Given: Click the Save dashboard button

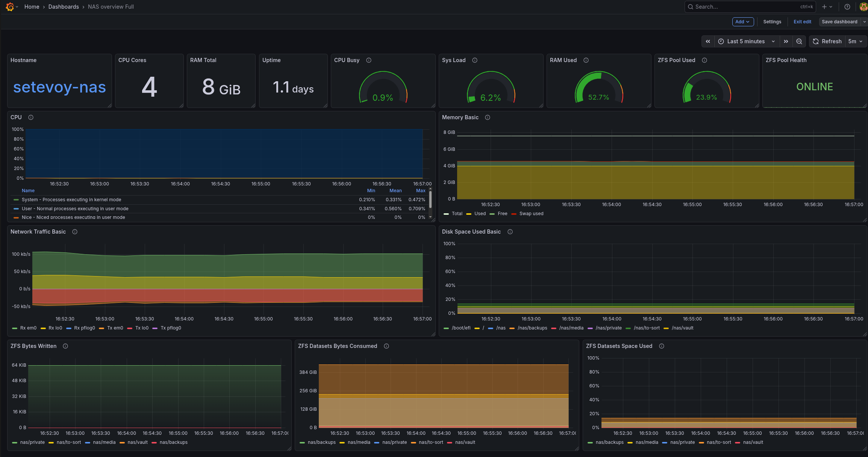Looking at the screenshot, I should [839, 22].
